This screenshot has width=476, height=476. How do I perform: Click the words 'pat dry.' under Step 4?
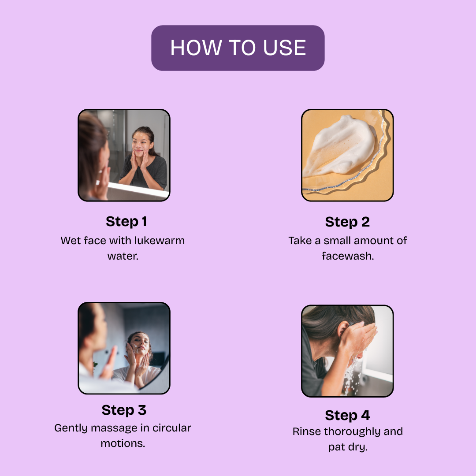348,447
